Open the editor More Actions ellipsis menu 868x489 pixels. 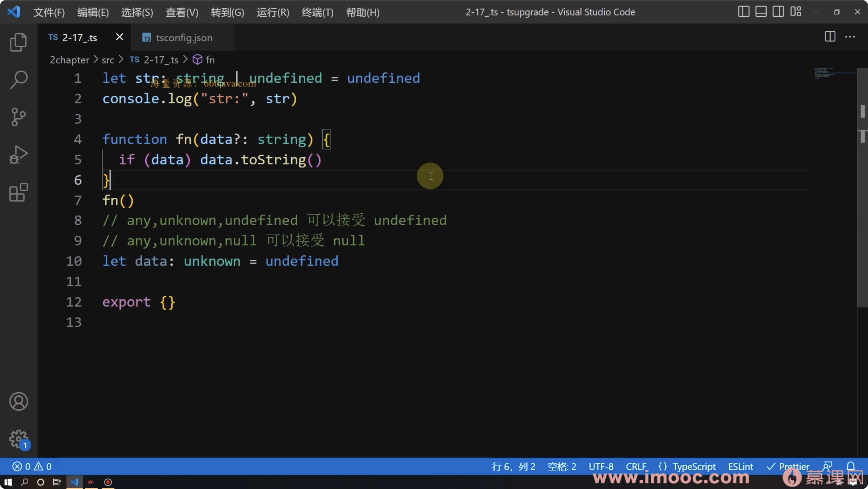850,37
